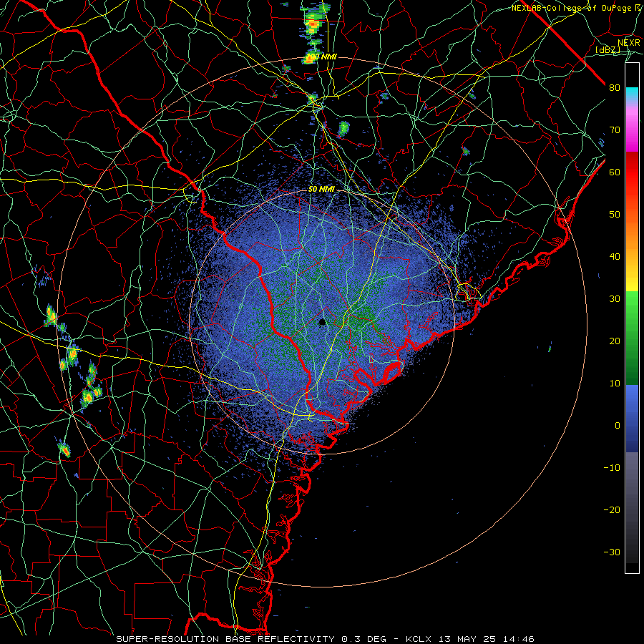
Task: Click the 0 value on dBZ scale
Action: pyautogui.click(x=618, y=426)
